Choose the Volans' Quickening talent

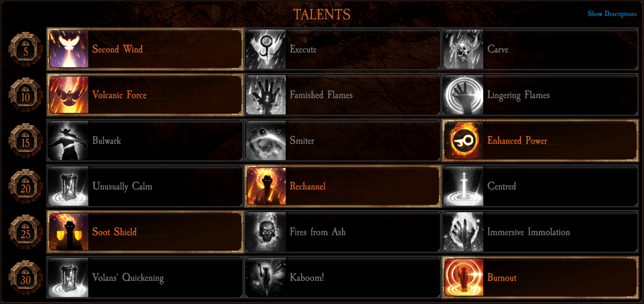click(145, 277)
